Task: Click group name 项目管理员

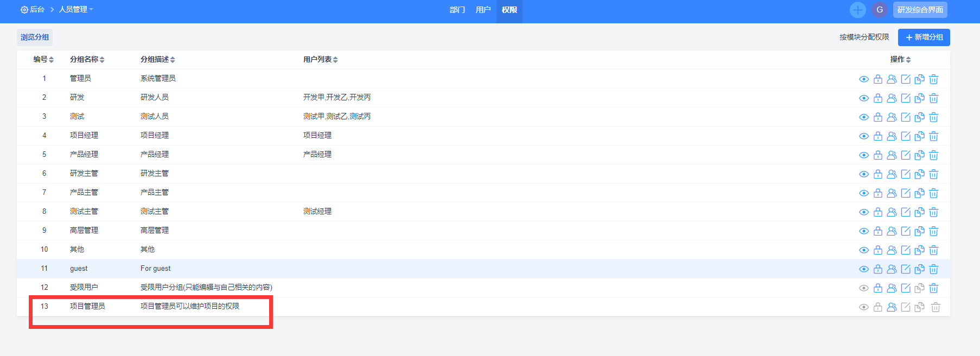Action: pos(87,306)
